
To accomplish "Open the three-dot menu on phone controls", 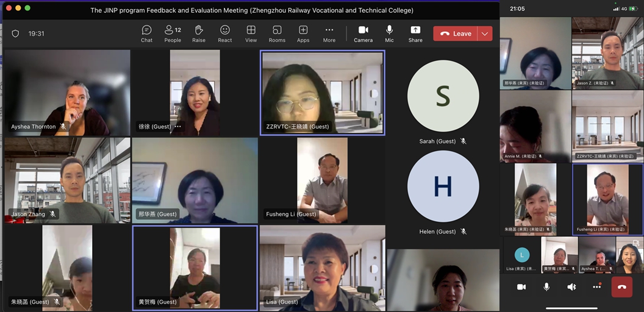I will coord(596,287).
